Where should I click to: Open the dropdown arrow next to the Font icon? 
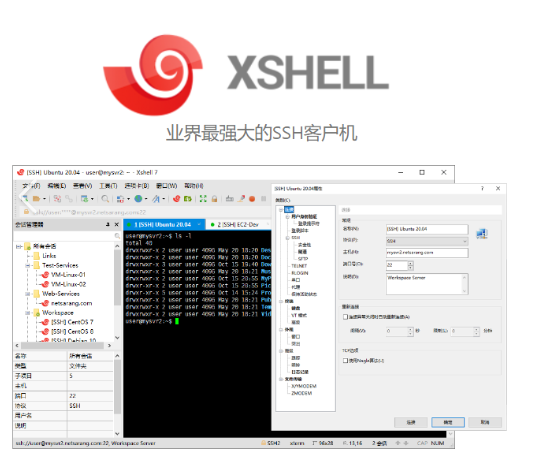pos(164,199)
